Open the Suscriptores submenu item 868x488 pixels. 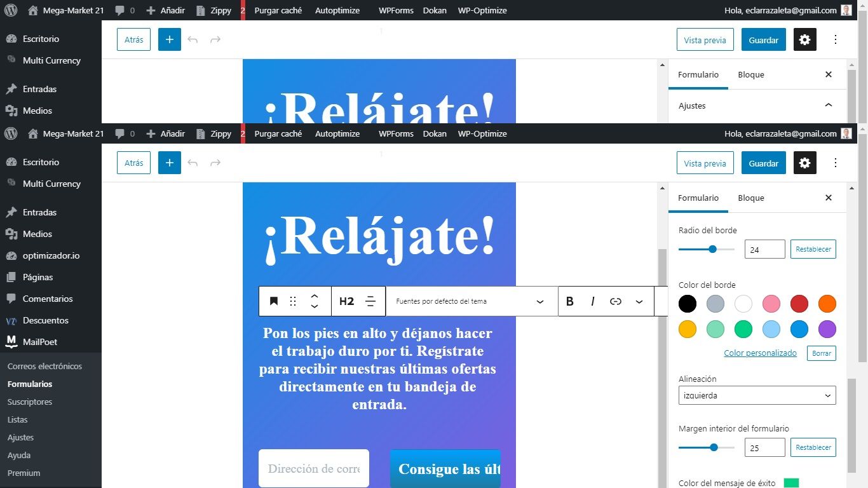pyautogui.click(x=30, y=402)
